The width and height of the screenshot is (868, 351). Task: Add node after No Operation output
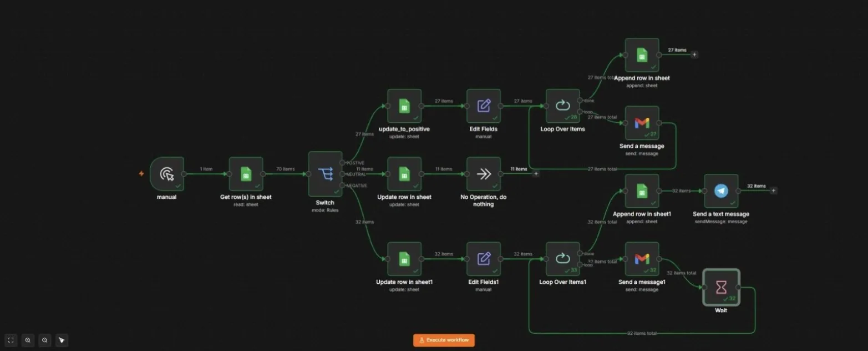pyautogui.click(x=536, y=173)
